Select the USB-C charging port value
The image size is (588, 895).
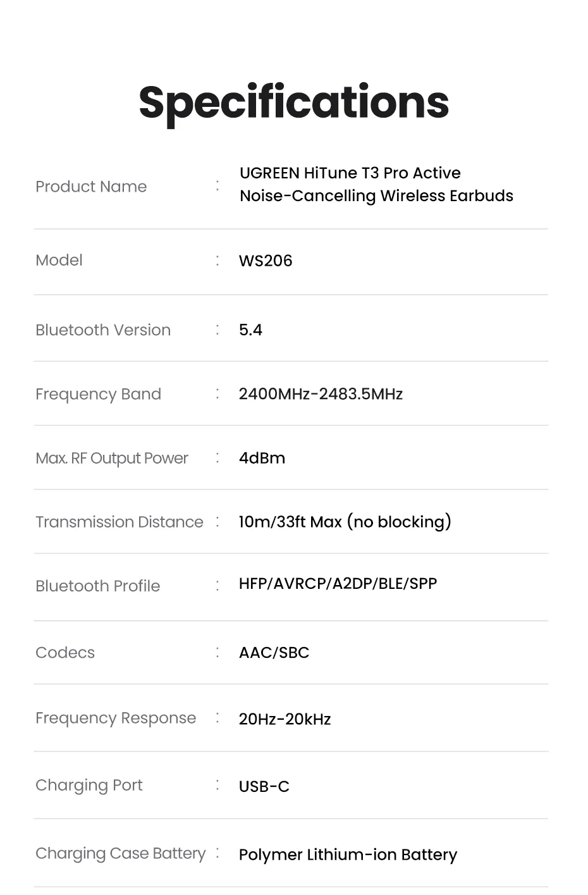264,786
